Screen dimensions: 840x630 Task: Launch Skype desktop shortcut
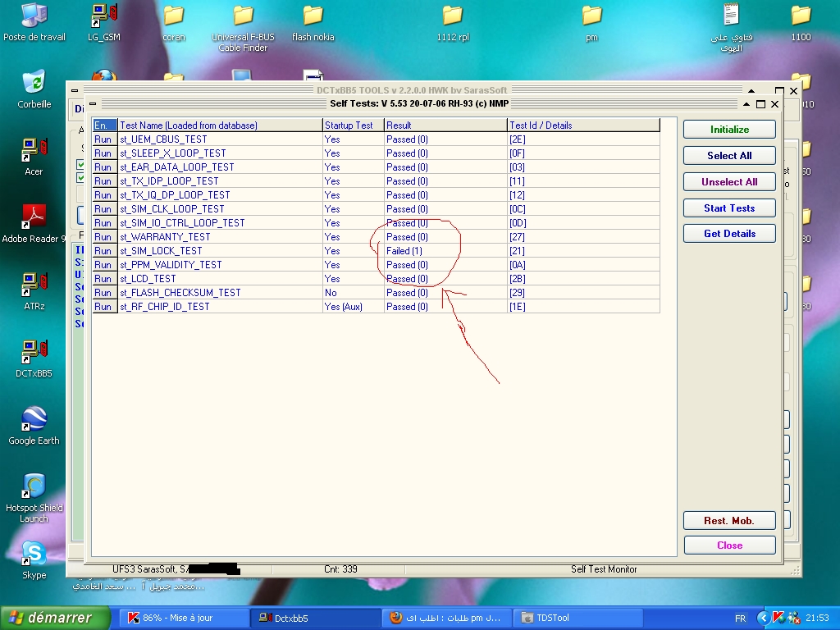point(34,560)
